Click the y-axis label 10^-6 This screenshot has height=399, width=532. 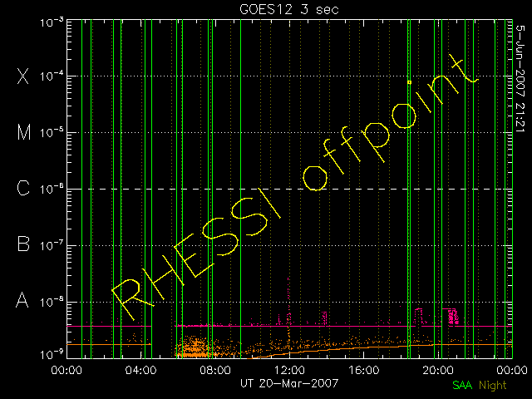click(52, 189)
